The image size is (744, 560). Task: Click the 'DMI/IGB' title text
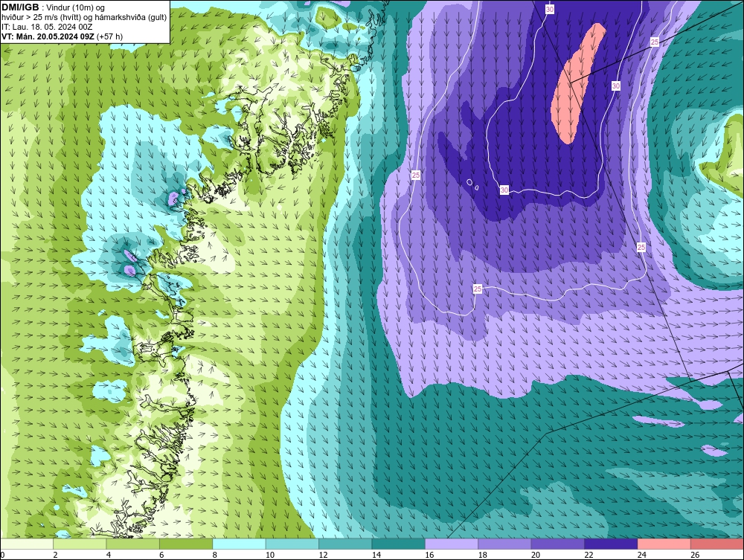coord(20,7)
